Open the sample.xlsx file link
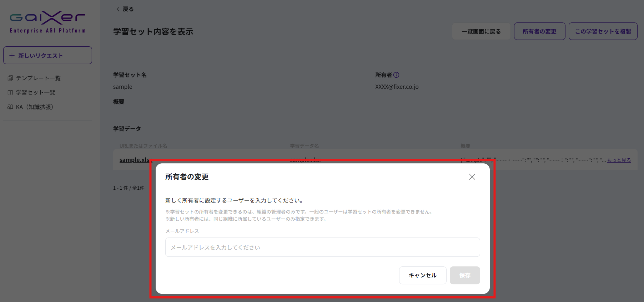 pos(134,160)
